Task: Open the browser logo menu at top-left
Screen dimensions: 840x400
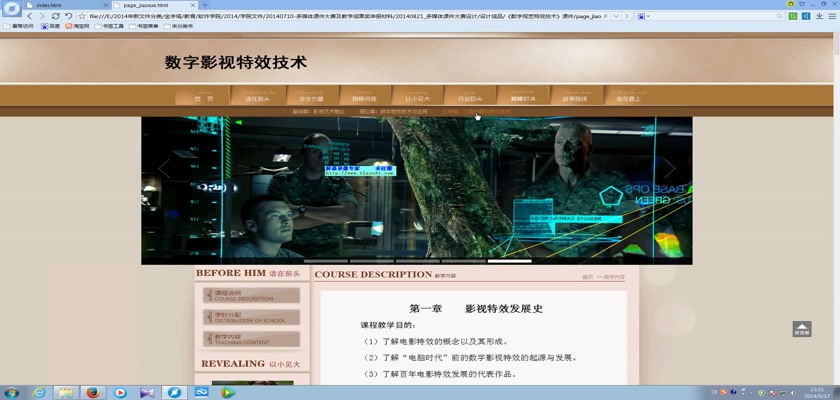Action: click(11, 8)
